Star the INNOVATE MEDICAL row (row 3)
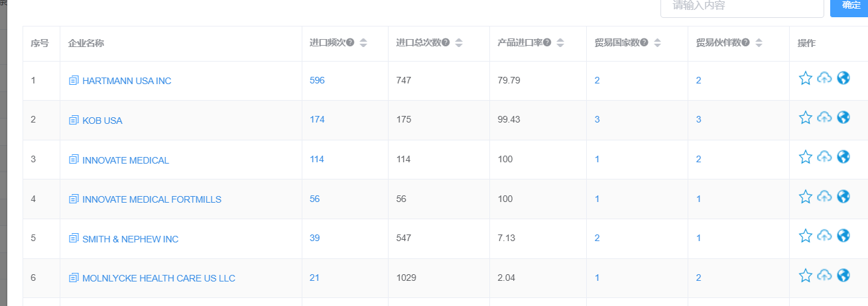 pos(805,157)
